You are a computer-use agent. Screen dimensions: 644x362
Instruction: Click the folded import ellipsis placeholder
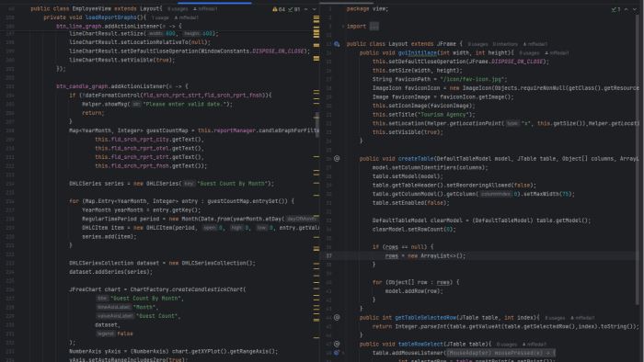[x=374, y=27]
